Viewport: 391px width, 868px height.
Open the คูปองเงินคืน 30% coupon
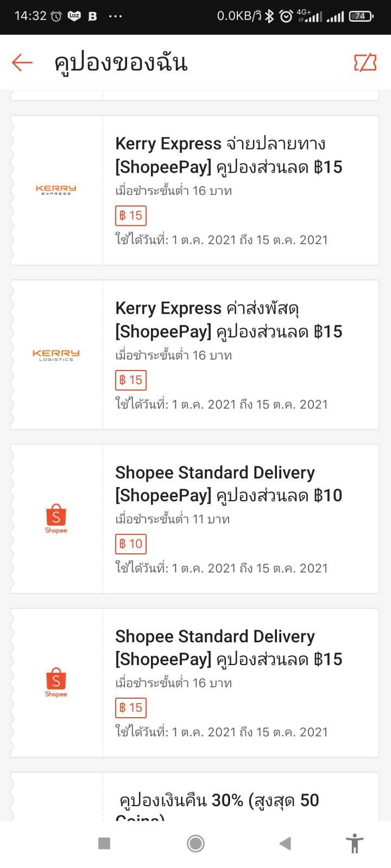194,797
